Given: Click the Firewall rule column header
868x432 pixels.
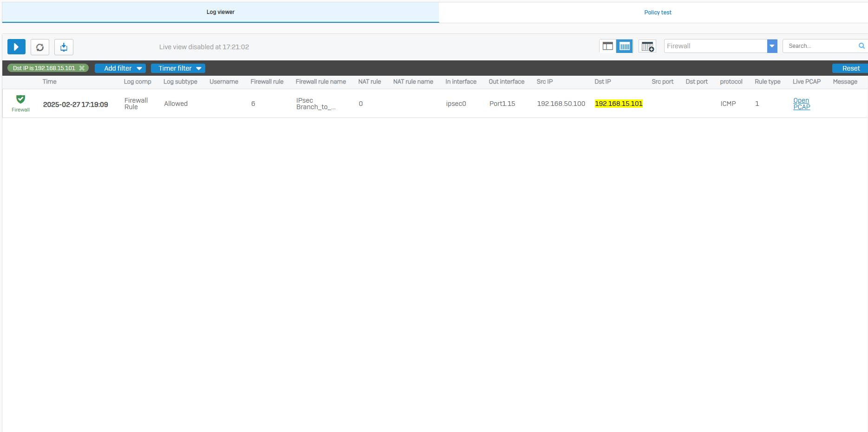Looking at the screenshot, I should (267, 82).
